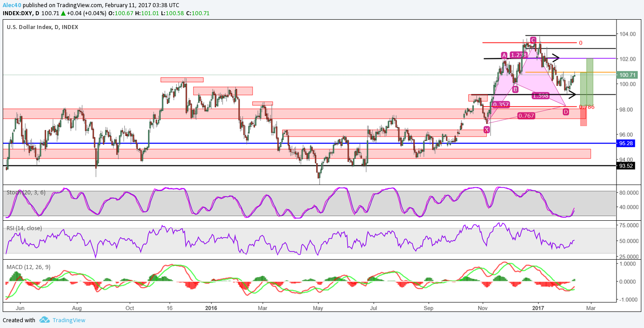Click the red 0.786 Fibonacci level label
Screen dimensions: 644x328
point(586,107)
